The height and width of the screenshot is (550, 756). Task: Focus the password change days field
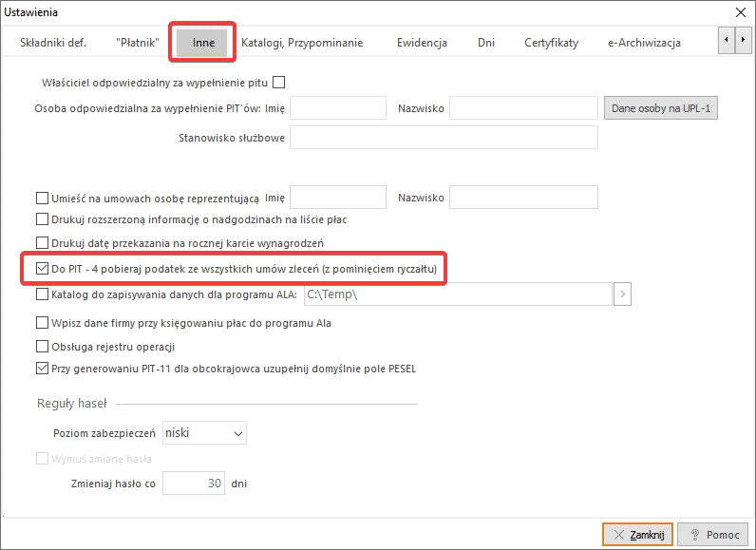pos(194,484)
